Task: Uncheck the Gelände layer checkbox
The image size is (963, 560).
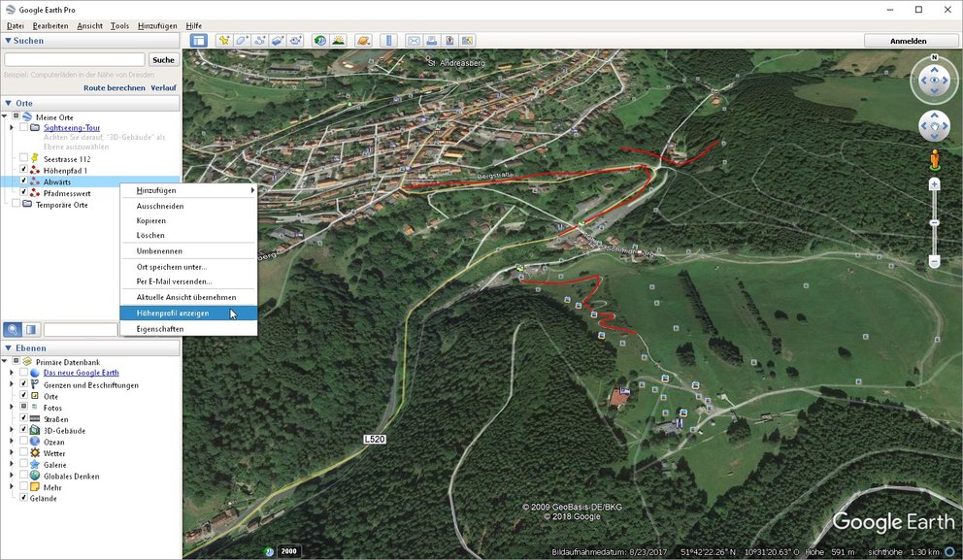Action: [x=23, y=498]
